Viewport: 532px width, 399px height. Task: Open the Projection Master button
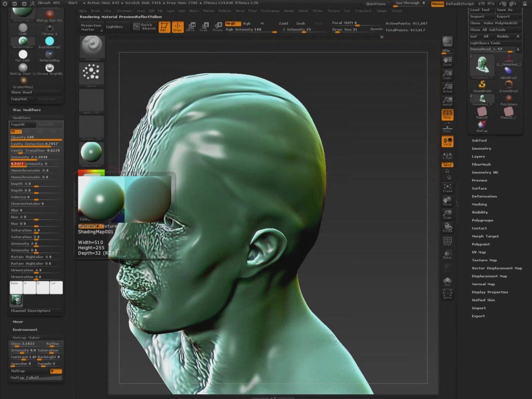pos(91,27)
